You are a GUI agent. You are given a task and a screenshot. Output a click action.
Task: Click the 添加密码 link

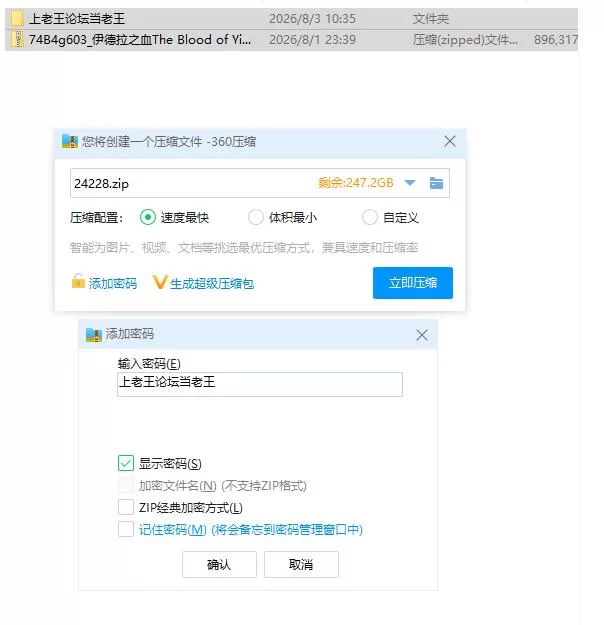[x=113, y=283]
